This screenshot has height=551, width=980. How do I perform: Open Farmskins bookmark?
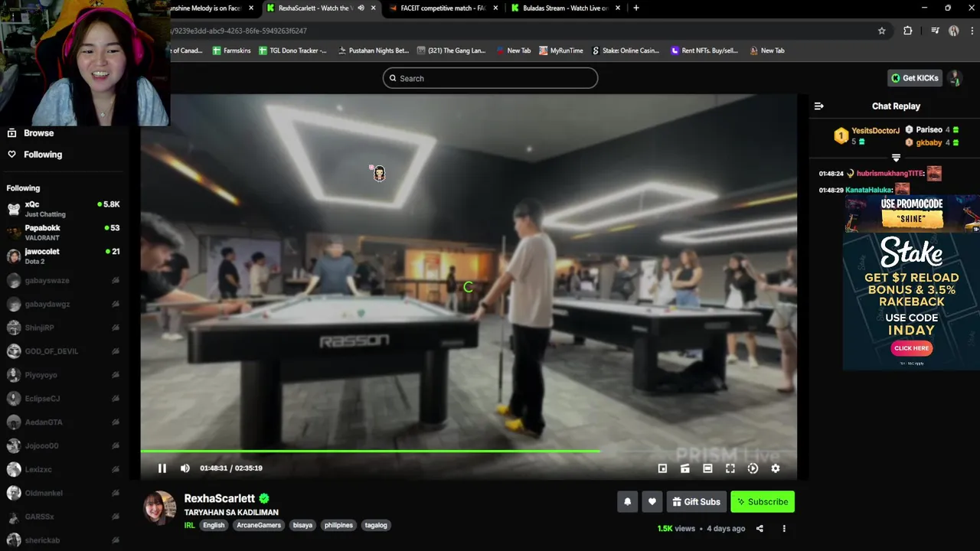pos(231,51)
